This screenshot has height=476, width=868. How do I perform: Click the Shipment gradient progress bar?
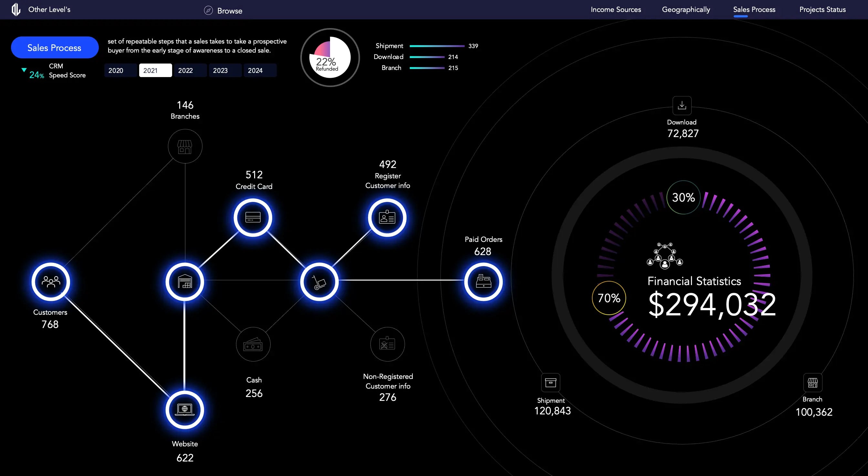click(437, 46)
